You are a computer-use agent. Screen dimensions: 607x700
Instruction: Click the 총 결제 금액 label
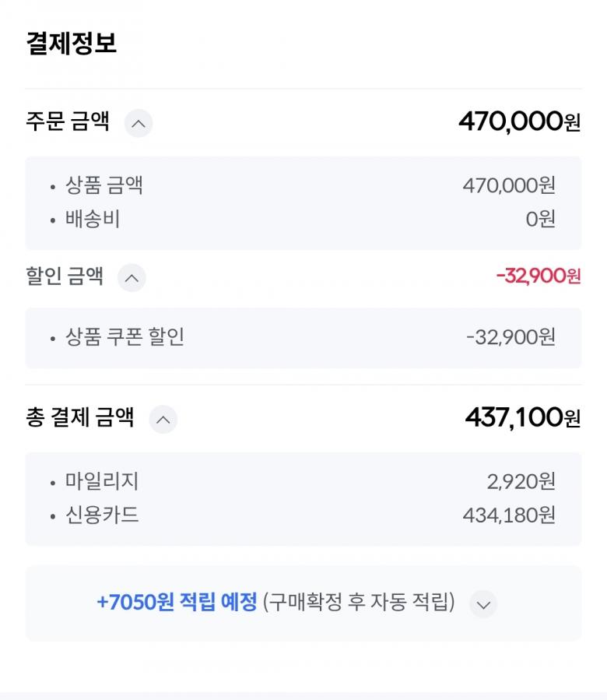(x=80, y=418)
